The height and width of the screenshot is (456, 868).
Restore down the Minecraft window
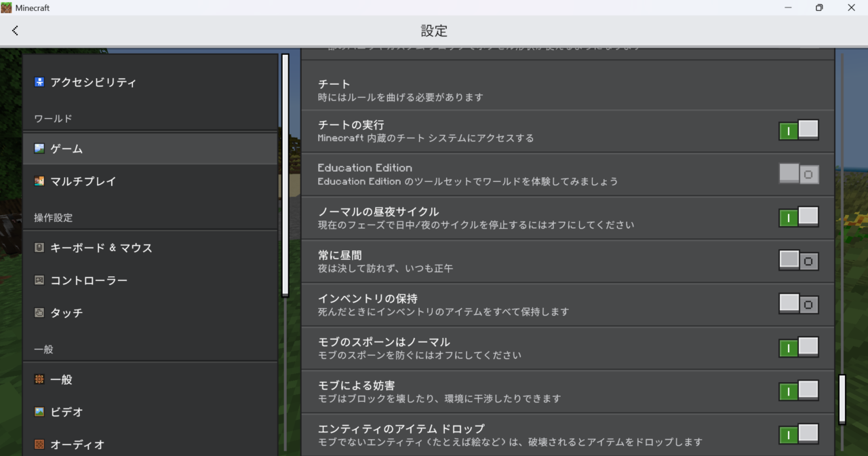click(x=819, y=7)
